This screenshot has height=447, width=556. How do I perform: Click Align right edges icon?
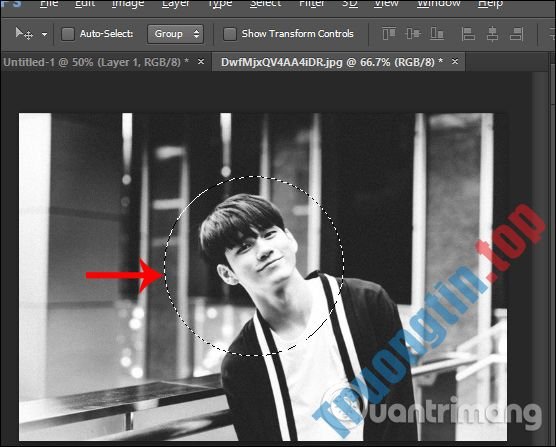point(516,34)
